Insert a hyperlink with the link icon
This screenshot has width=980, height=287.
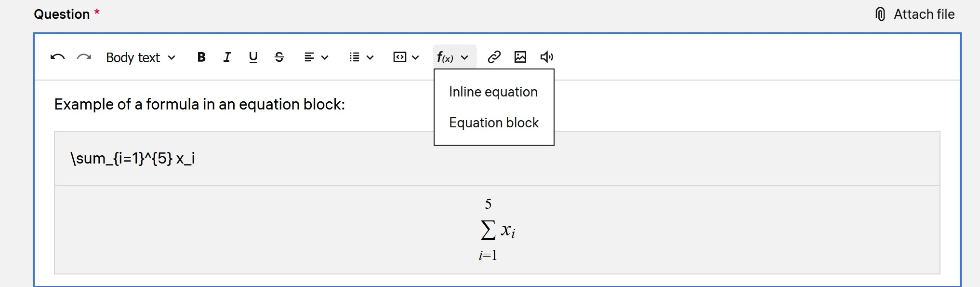tap(494, 57)
